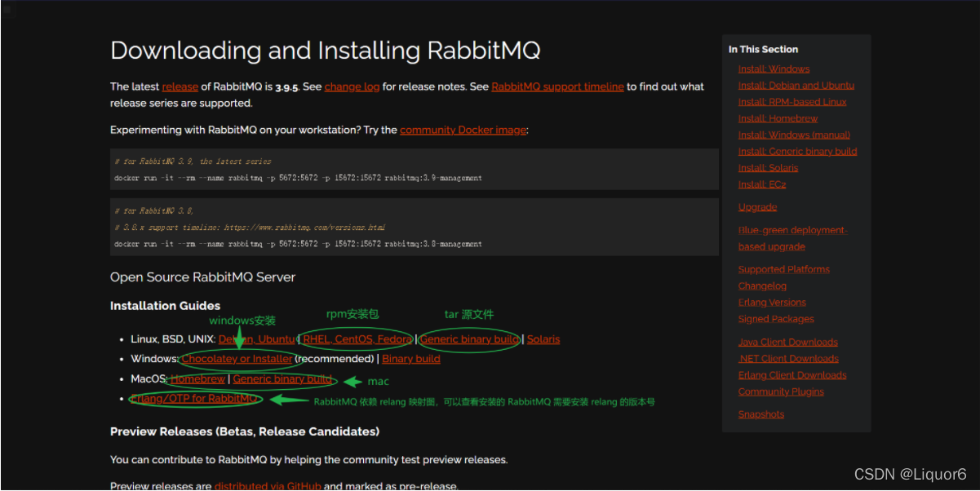
Task: Go to "Install: Generic binary build" in sidebar
Action: click(x=797, y=151)
